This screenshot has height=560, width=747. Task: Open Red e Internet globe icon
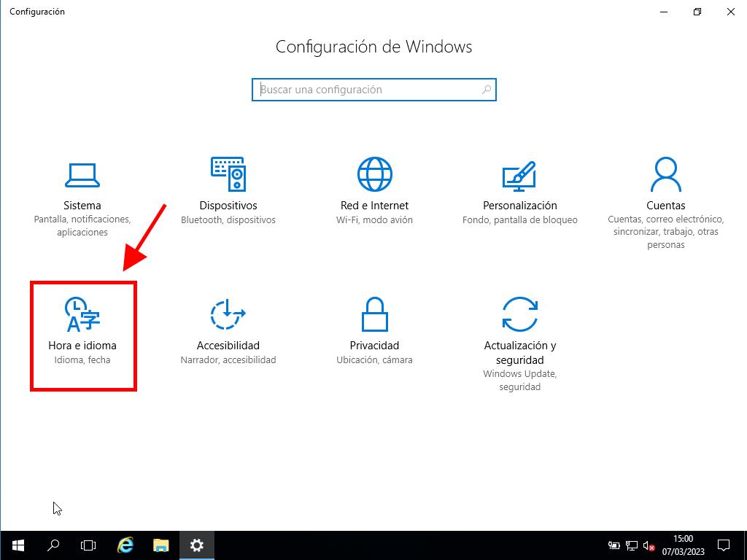click(x=374, y=174)
